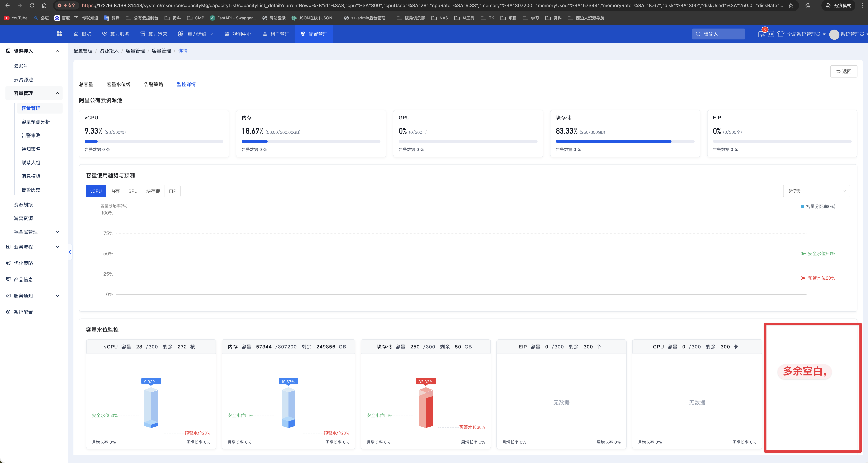The height and width of the screenshot is (463, 868).
Task: Select the 块存储 trend chart option
Action: click(x=153, y=191)
